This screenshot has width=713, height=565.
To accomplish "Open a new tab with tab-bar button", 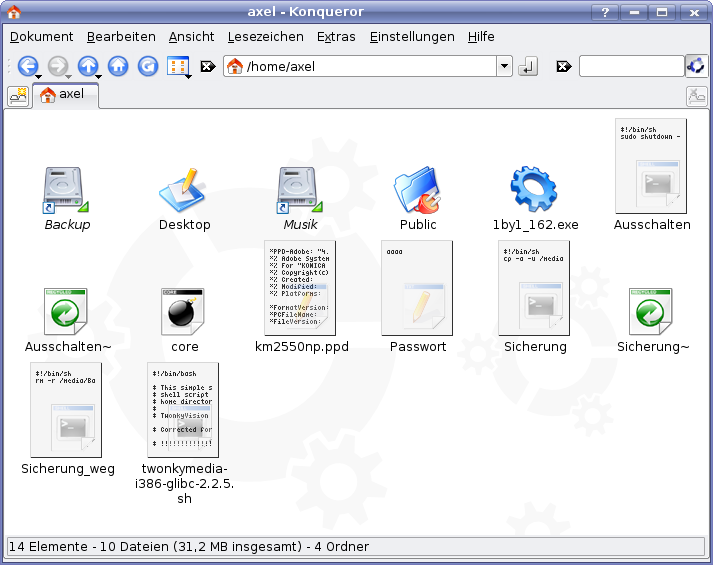I will pyautogui.click(x=18, y=96).
